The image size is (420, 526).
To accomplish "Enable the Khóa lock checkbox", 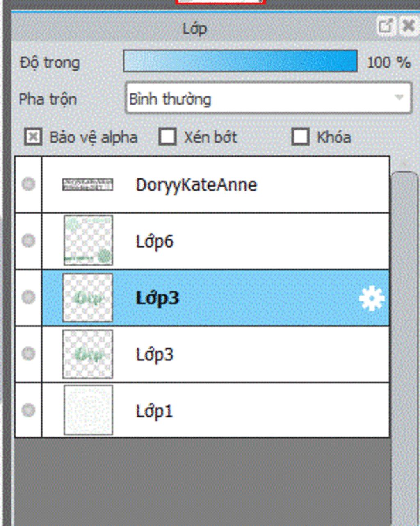I will click(x=300, y=137).
